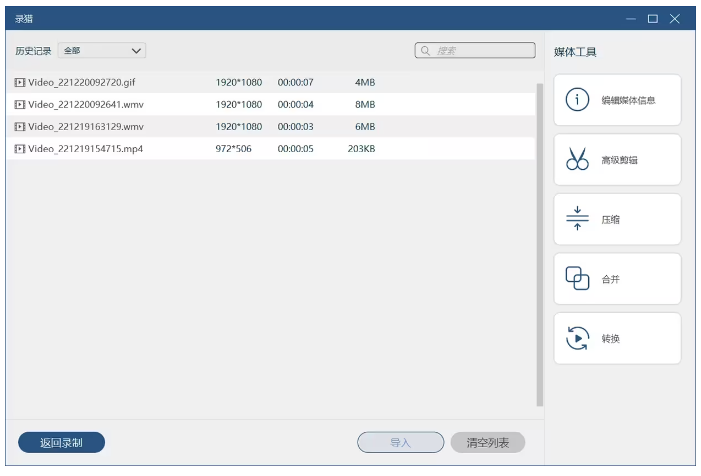Click file icon beside Video_221220092720.gif
The width and height of the screenshot is (701, 476).
pyautogui.click(x=20, y=82)
